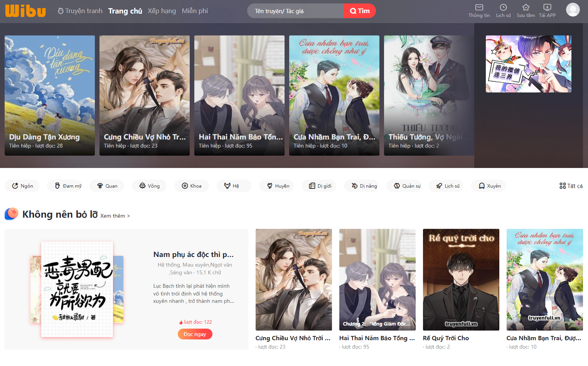Open Rể Quý Trời Cho cover
The image size is (588, 366).
coord(461,280)
